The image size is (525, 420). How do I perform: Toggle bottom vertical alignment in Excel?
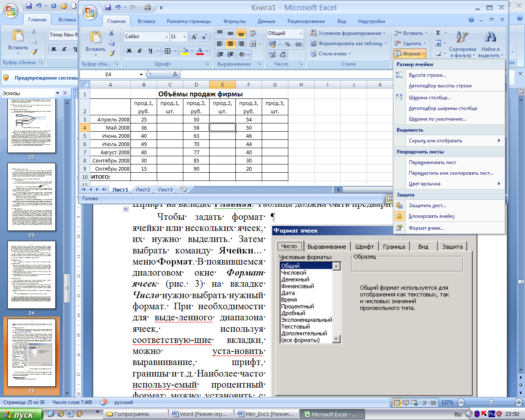241,33
